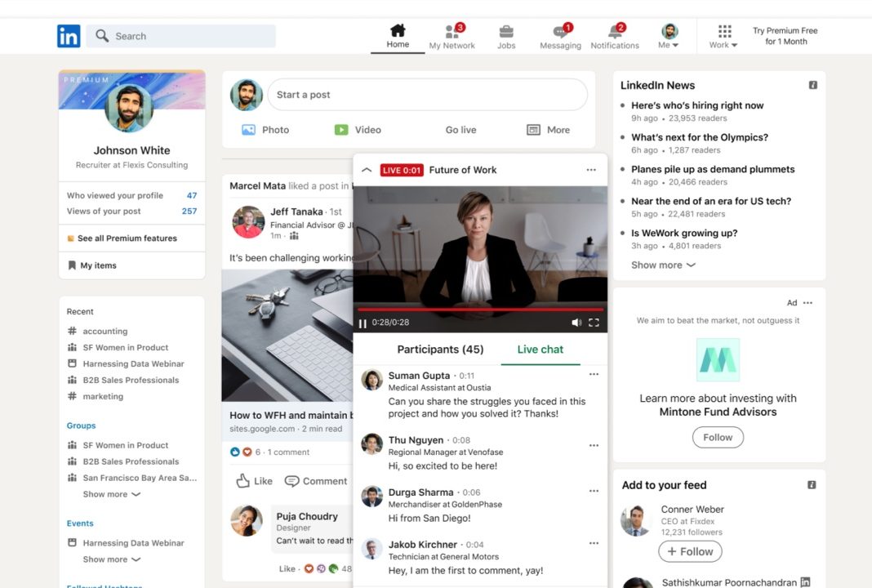Read "Near the end of an era for US tech?"
The height and width of the screenshot is (588, 872).
pos(711,201)
